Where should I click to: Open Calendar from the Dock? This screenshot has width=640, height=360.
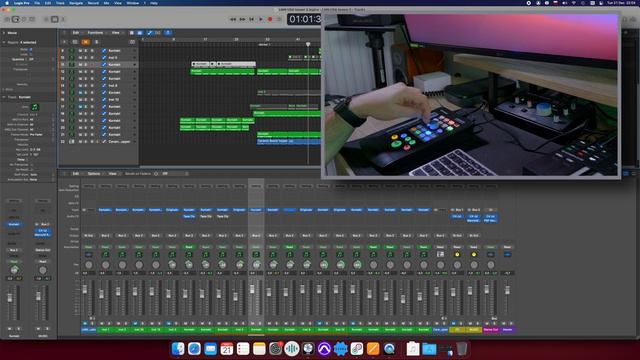227,349
